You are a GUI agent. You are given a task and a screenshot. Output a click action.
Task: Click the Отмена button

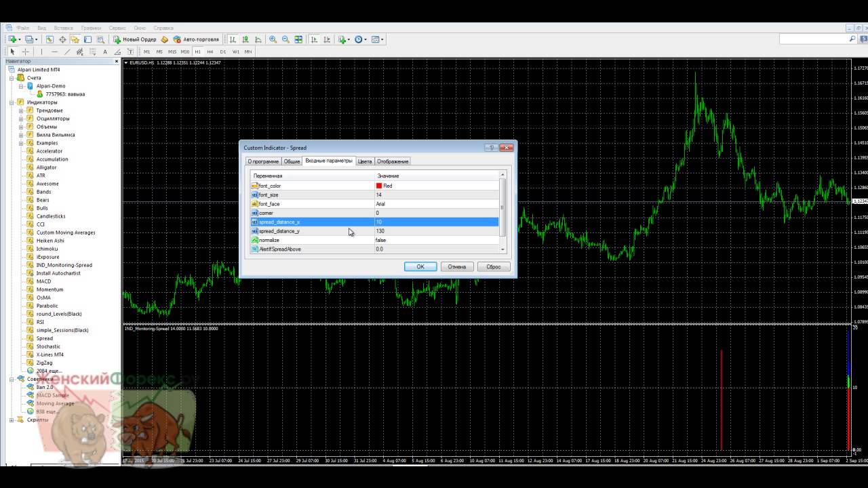[x=457, y=266]
